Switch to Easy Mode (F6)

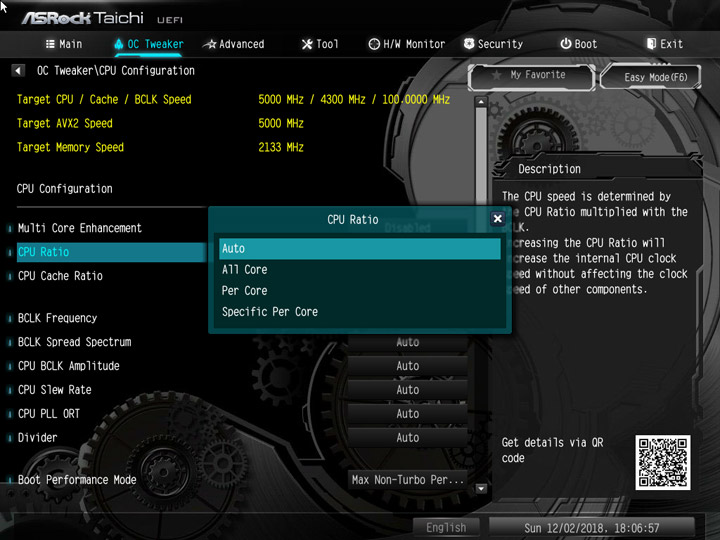coord(651,76)
